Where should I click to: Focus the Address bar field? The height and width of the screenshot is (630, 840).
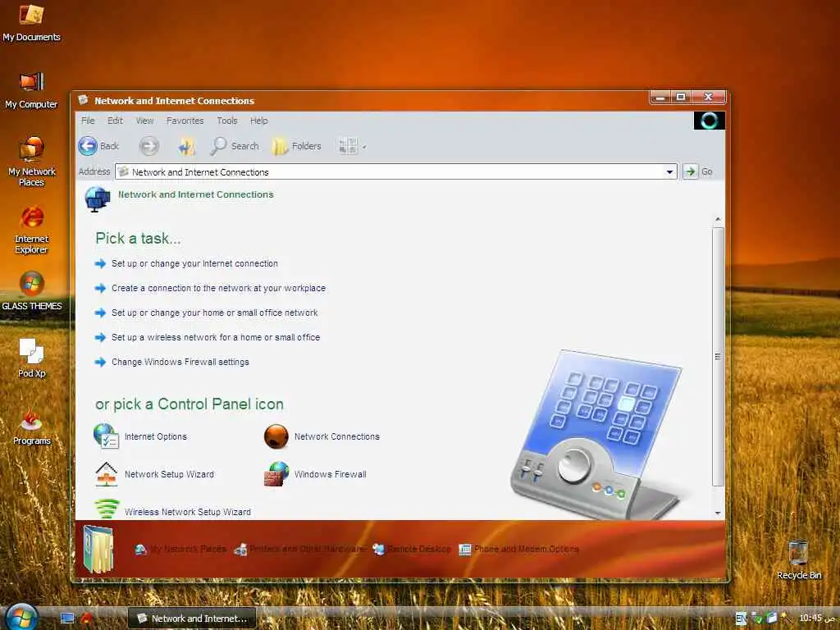click(396, 172)
